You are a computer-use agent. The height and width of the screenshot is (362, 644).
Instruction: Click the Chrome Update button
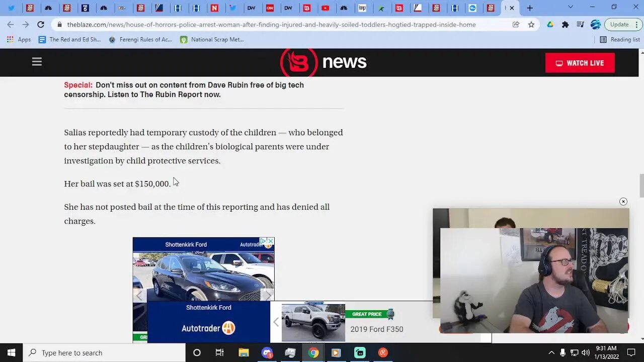click(x=622, y=25)
